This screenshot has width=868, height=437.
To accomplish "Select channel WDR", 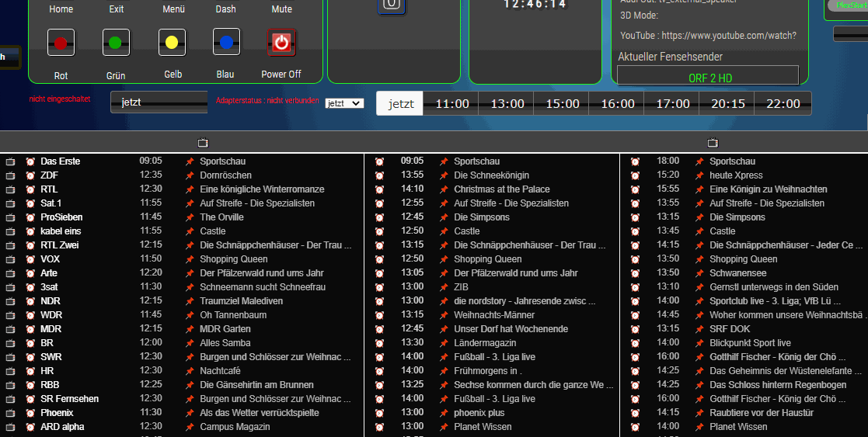I will pos(51,315).
